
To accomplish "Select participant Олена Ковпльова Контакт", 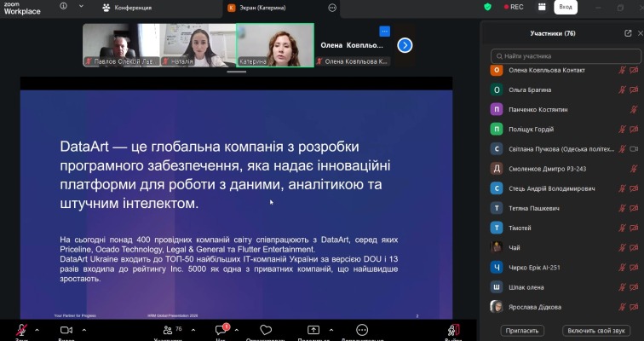I will click(x=563, y=70).
